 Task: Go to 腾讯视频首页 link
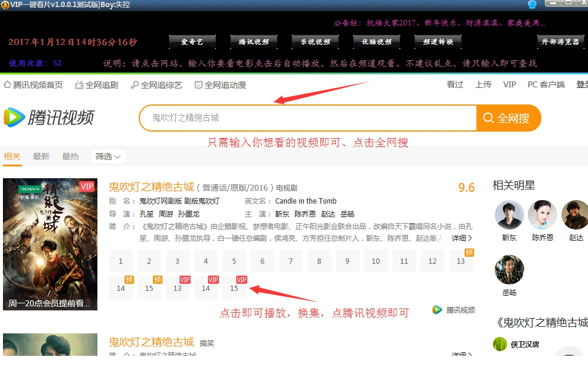(x=34, y=85)
